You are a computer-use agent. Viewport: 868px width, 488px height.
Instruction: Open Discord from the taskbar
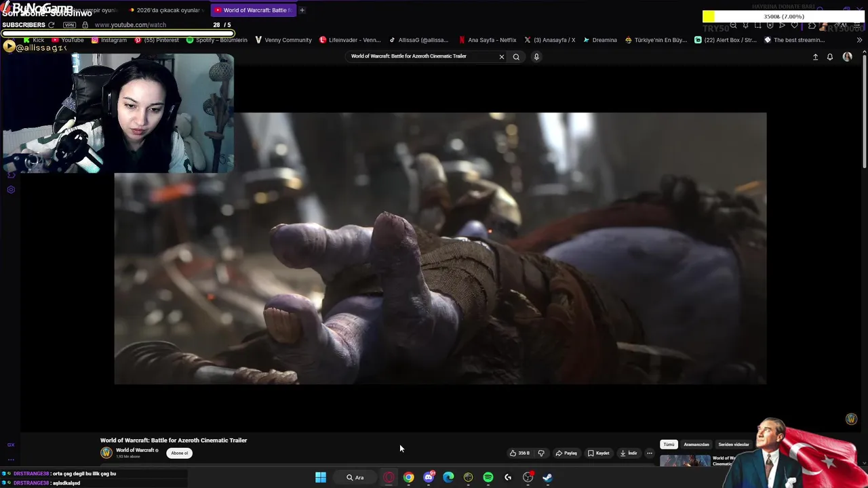point(429,477)
